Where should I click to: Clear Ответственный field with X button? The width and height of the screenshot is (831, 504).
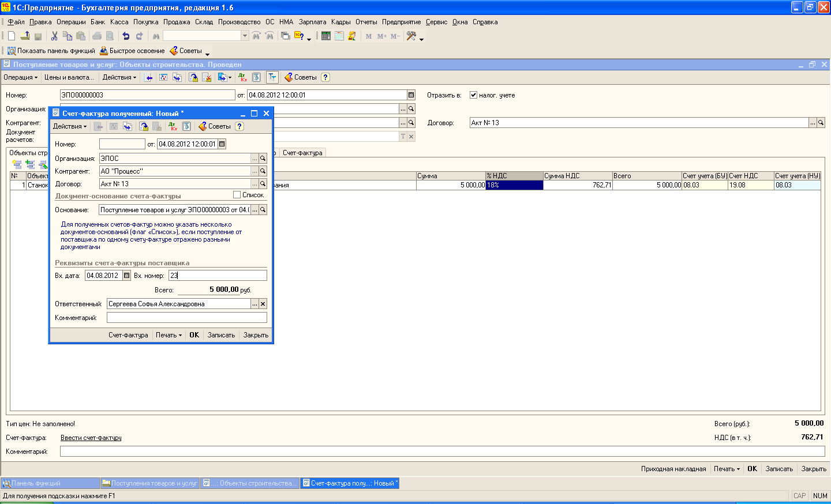pos(263,304)
